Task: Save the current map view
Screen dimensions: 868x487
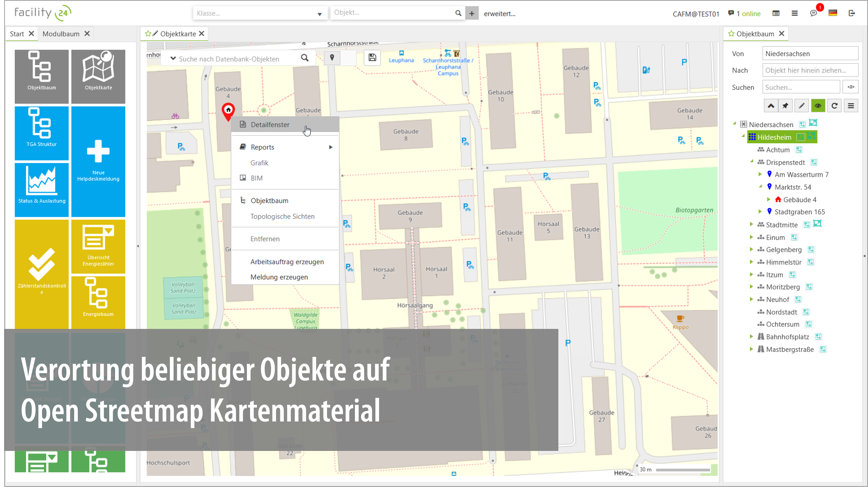Action: click(x=372, y=58)
